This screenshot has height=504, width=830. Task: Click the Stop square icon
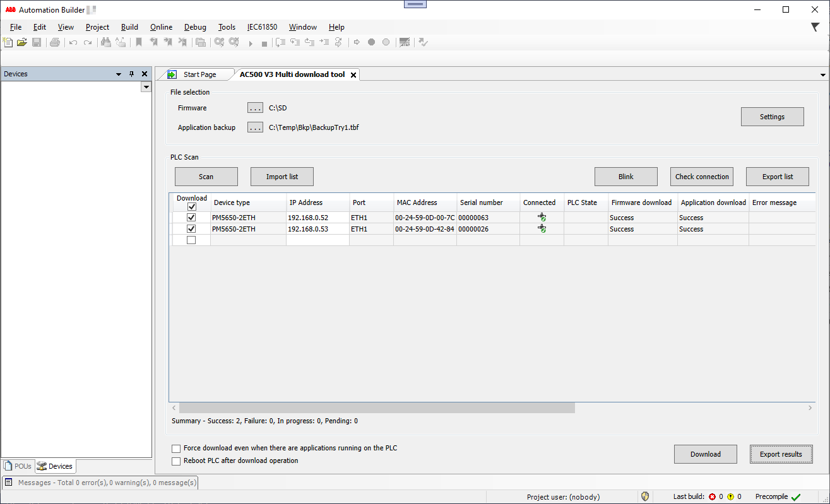pos(264,43)
